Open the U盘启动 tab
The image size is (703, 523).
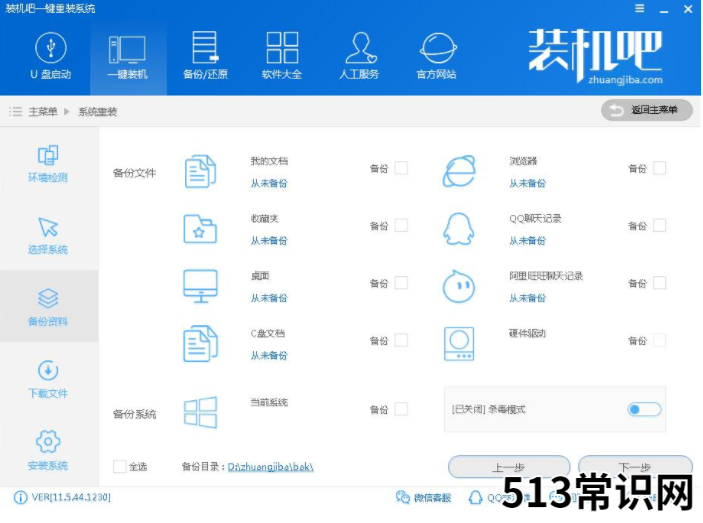(x=51, y=56)
